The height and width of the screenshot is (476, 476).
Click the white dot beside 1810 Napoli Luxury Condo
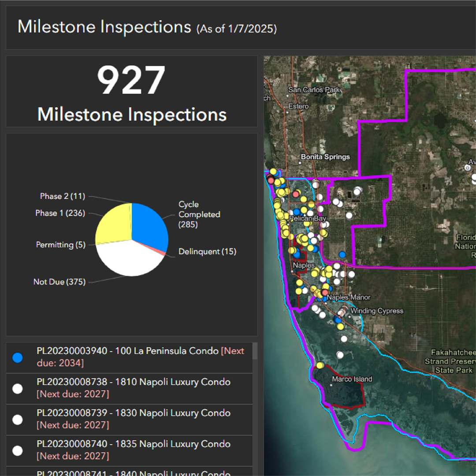(18, 388)
